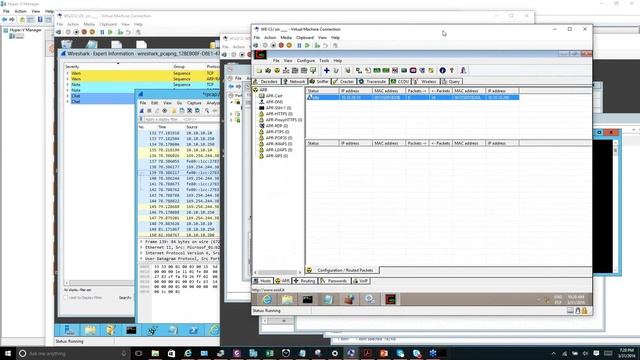
Task: Click Task View icon on Windows taskbar
Action: coord(138,353)
